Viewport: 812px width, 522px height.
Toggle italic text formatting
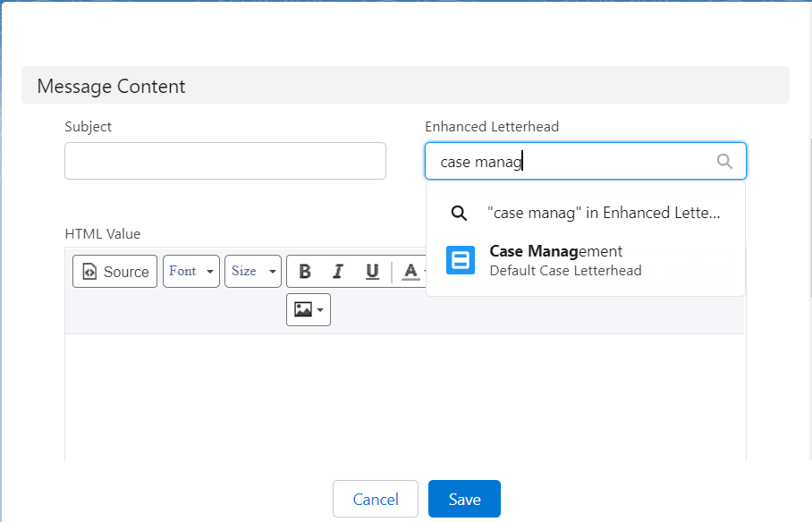click(338, 272)
